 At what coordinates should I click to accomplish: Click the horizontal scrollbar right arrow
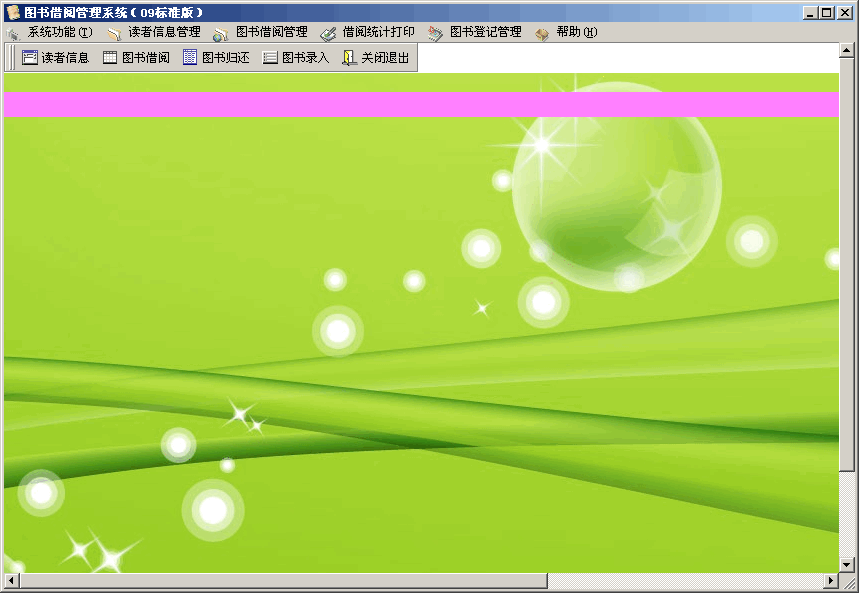pyautogui.click(x=831, y=581)
